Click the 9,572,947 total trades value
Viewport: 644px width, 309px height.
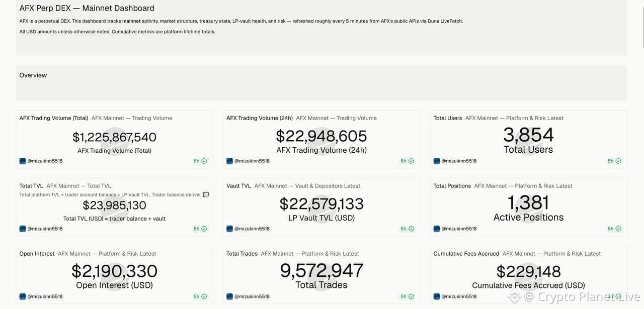pos(321,271)
